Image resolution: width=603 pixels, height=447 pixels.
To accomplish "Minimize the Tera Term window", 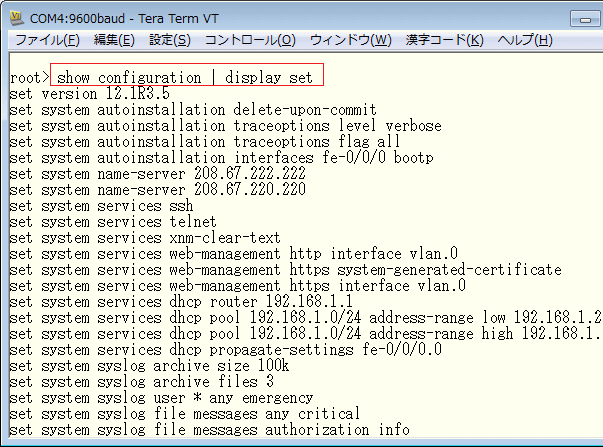I will click(x=585, y=19).
